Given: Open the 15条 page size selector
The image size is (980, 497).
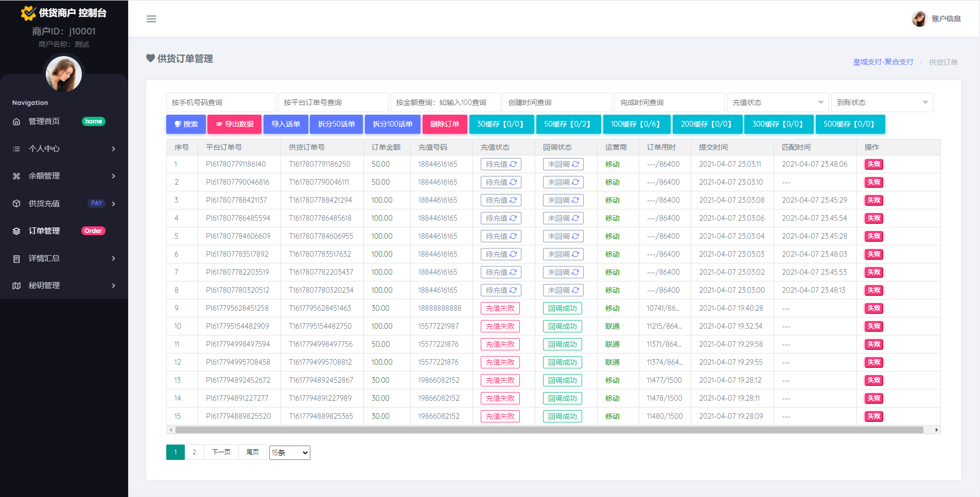Looking at the screenshot, I should tap(289, 453).
